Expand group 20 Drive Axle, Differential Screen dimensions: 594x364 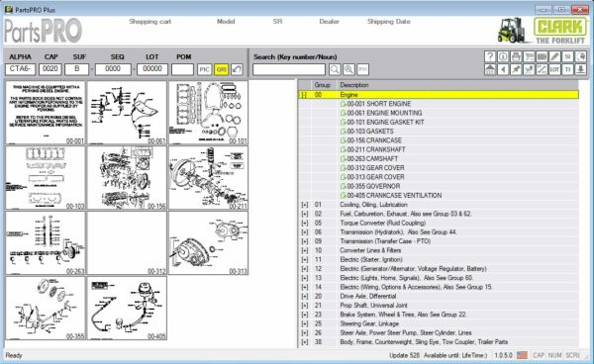pos(304,296)
